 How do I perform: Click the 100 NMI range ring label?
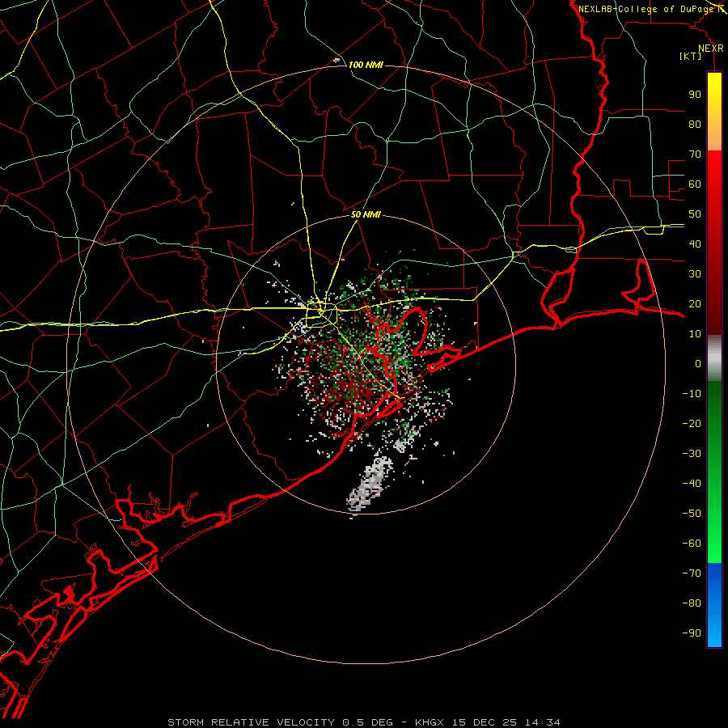tap(366, 65)
